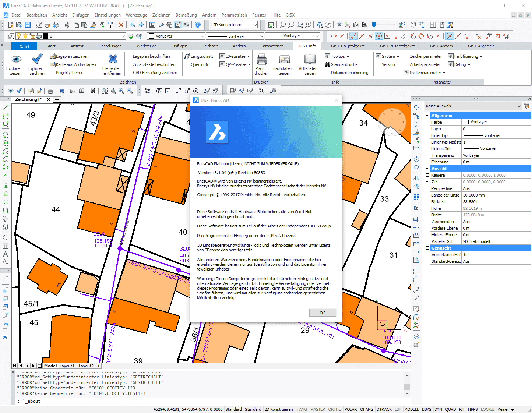Screen dimensions: 532x413
Task: Click the Querprofil button
Action: tap(200, 64)
